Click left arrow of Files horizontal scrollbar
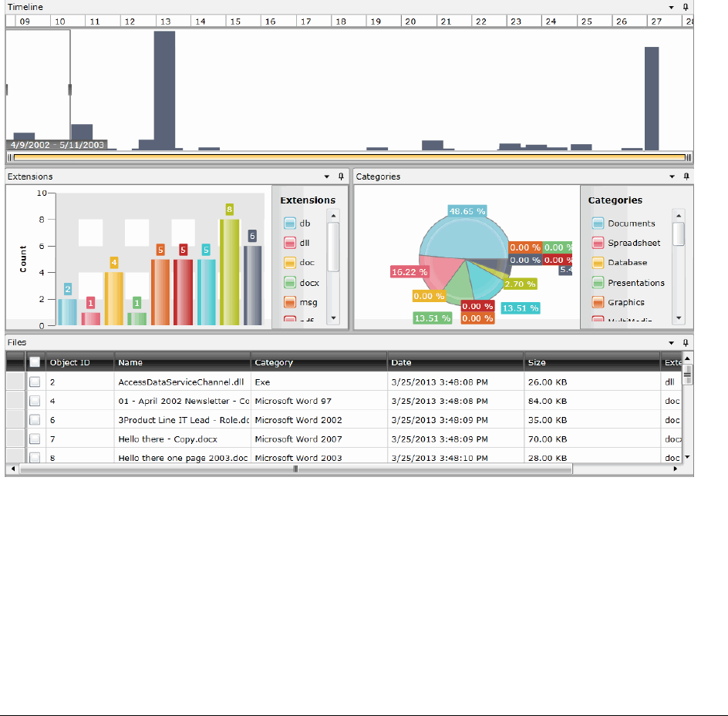The width and height of the screenshot is (728, 716). coord(13,469)
